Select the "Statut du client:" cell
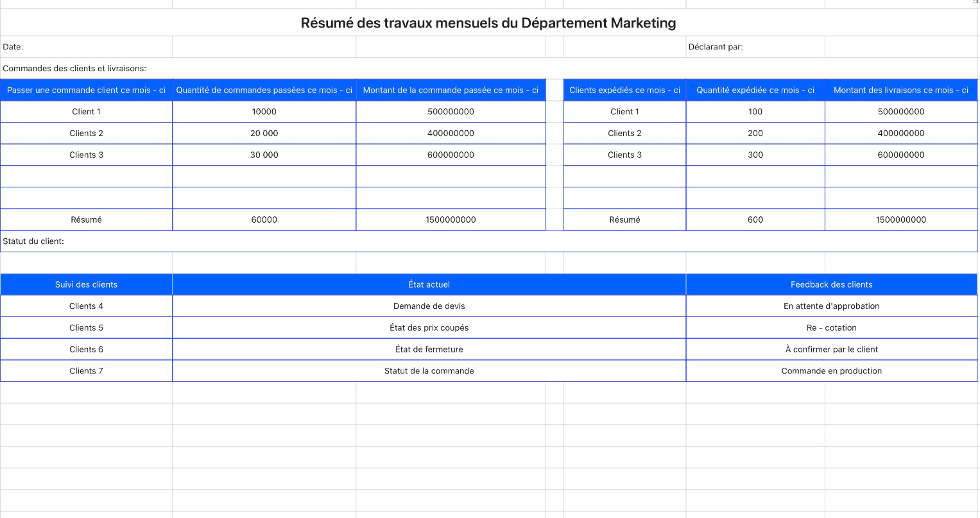 [488, 242]
